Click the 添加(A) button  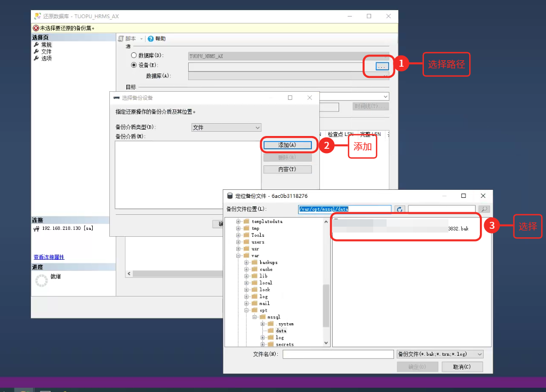(x=288, y=145)
